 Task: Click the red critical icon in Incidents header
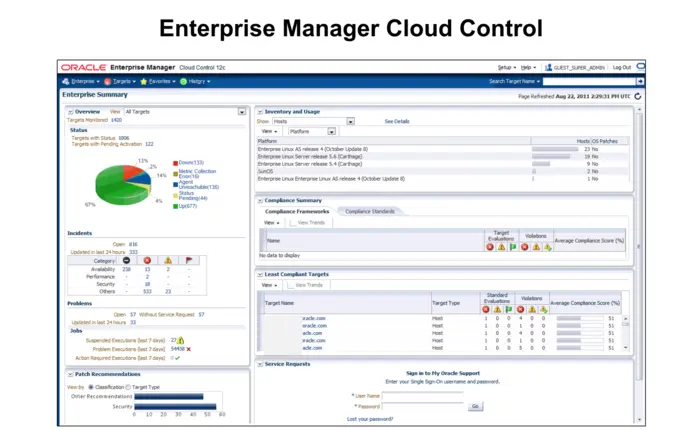tap(147, 260)
